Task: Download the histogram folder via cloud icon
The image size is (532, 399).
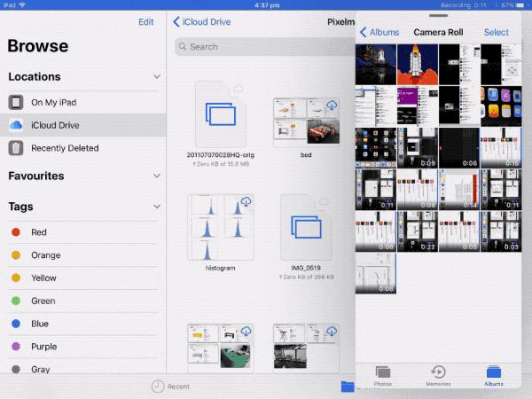Action: pos(246,201)
